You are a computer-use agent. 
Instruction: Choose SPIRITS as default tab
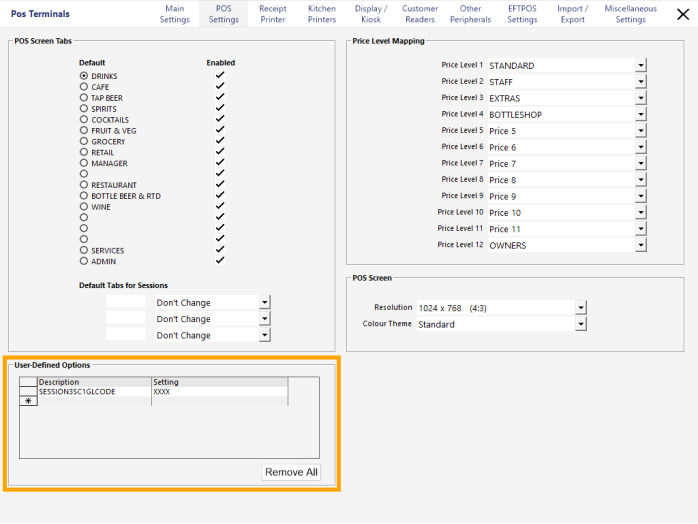pos(84,108)
